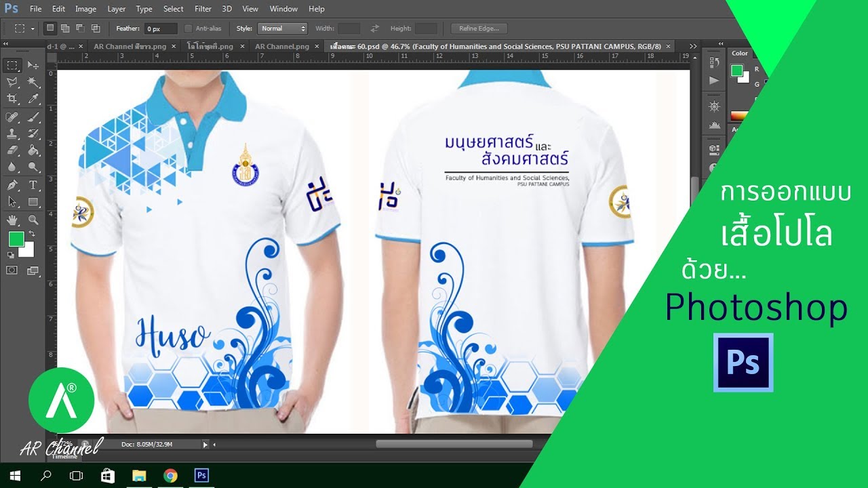Swap width and height values

374,28
